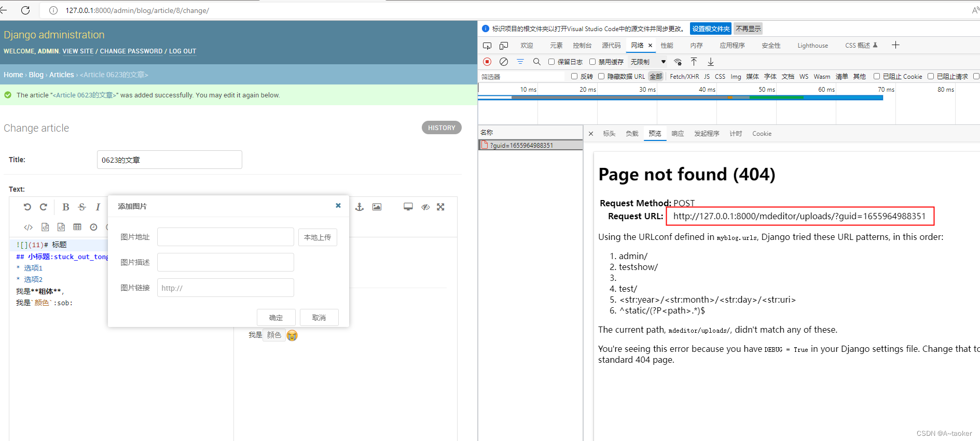Screen dimensions: 980x441
Task: Click the monitor preview icon in the editor toolbar
Action: pos(408,207)
